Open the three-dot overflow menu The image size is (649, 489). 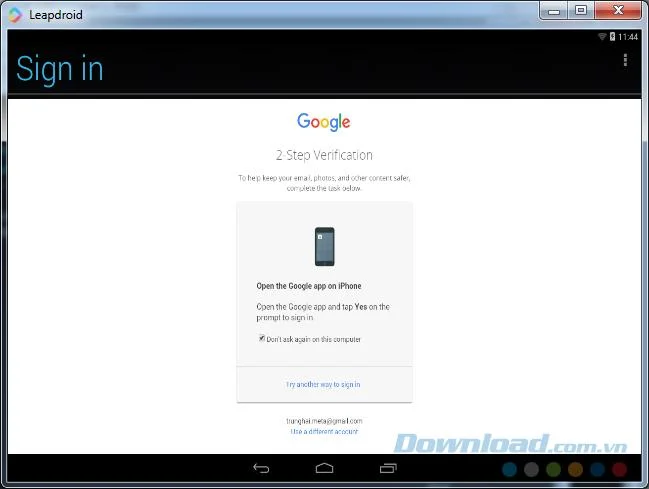pyautogui.click(x=625, y=60)
